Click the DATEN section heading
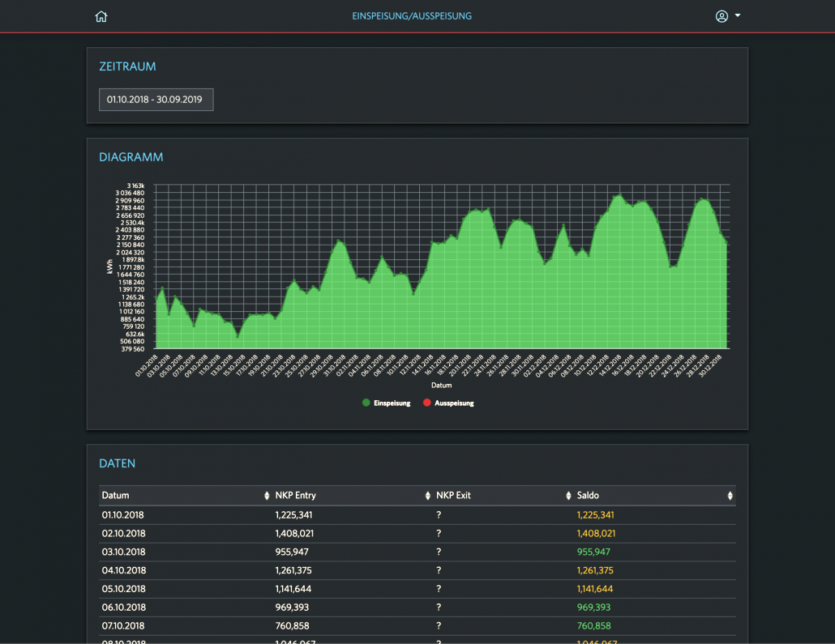 118,463
